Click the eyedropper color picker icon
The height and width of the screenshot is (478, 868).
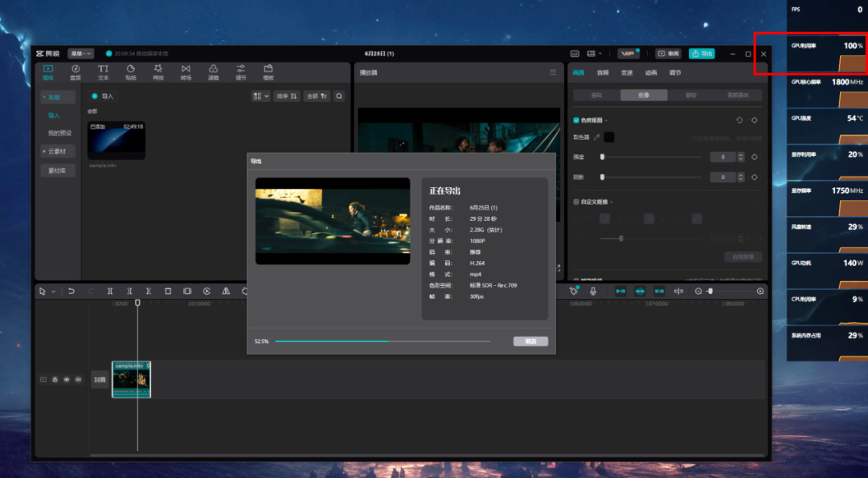pos(597,137)
